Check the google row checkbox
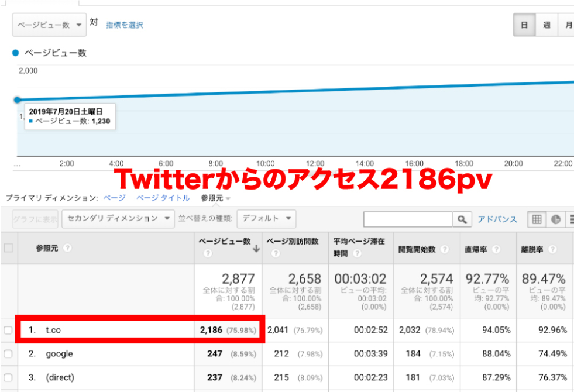 (8, 354)
